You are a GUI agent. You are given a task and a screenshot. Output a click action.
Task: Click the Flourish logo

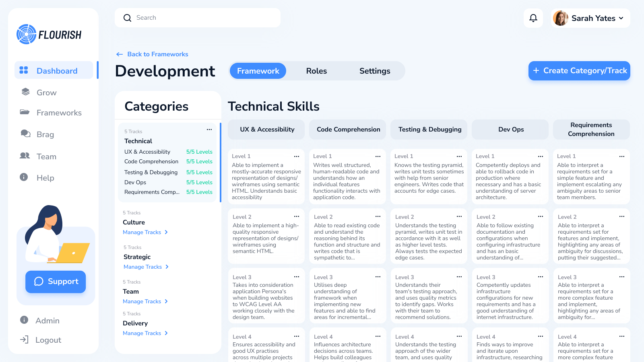(49, 35)
